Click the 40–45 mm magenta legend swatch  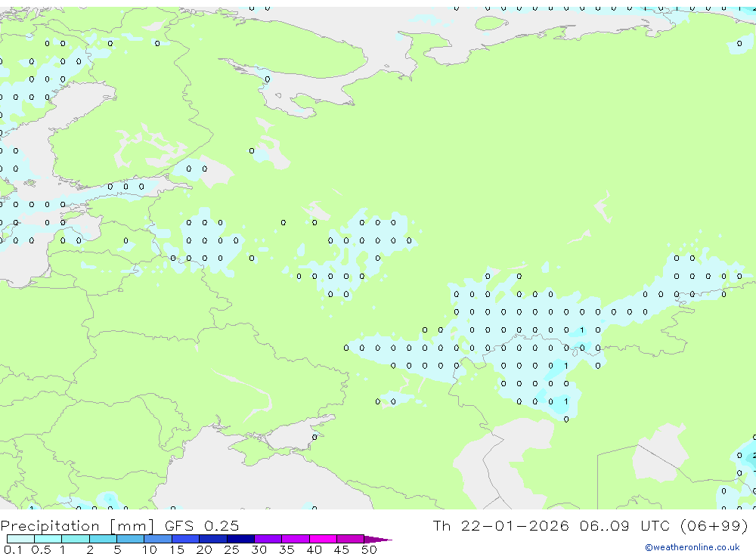pos(323,539)
